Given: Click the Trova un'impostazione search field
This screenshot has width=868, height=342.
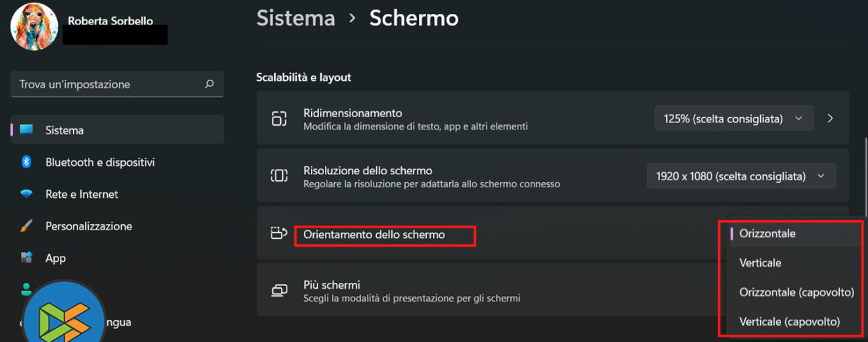Looking at the screenshot, I should [108, 84].
